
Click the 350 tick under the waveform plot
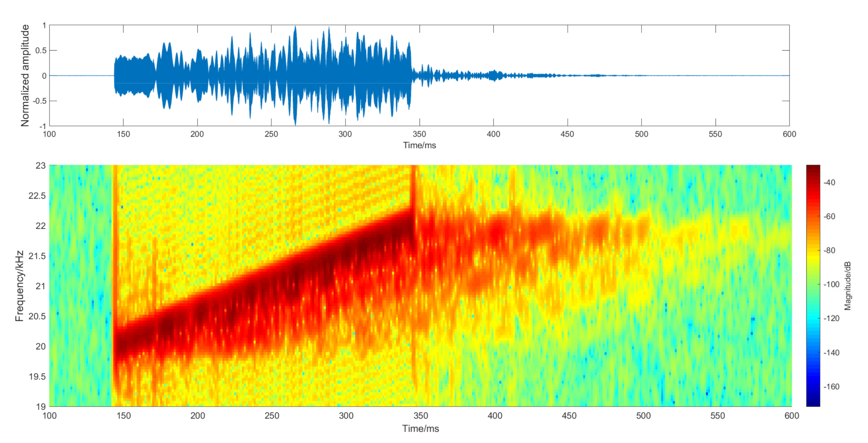tap(419, 134)
